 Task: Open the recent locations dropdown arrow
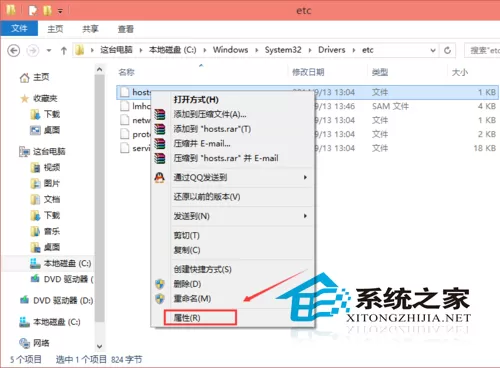(x=49, y=51)
